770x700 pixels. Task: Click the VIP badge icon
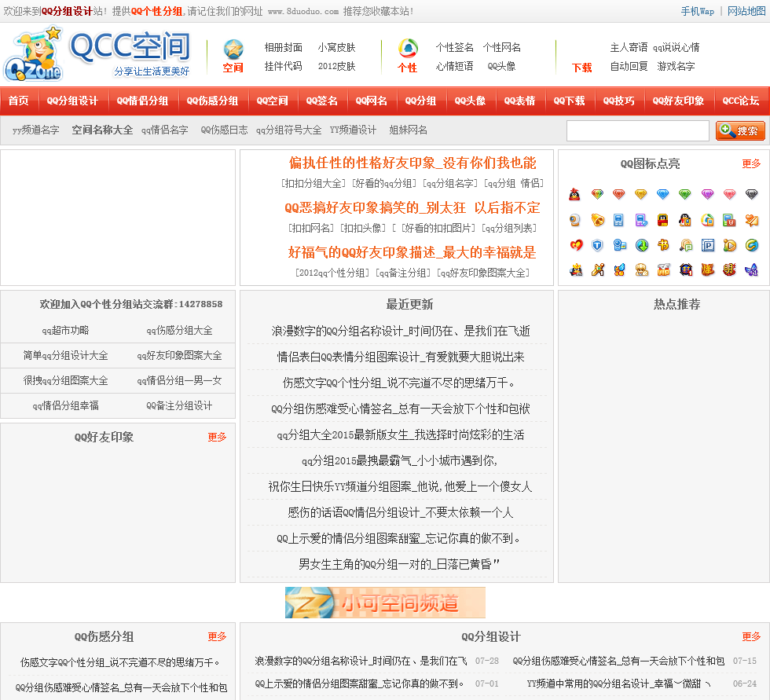(x=663, y=269)
